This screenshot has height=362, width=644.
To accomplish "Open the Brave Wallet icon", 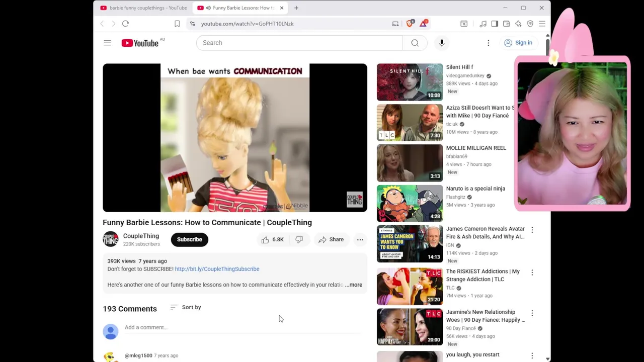I will click(507, 24).
